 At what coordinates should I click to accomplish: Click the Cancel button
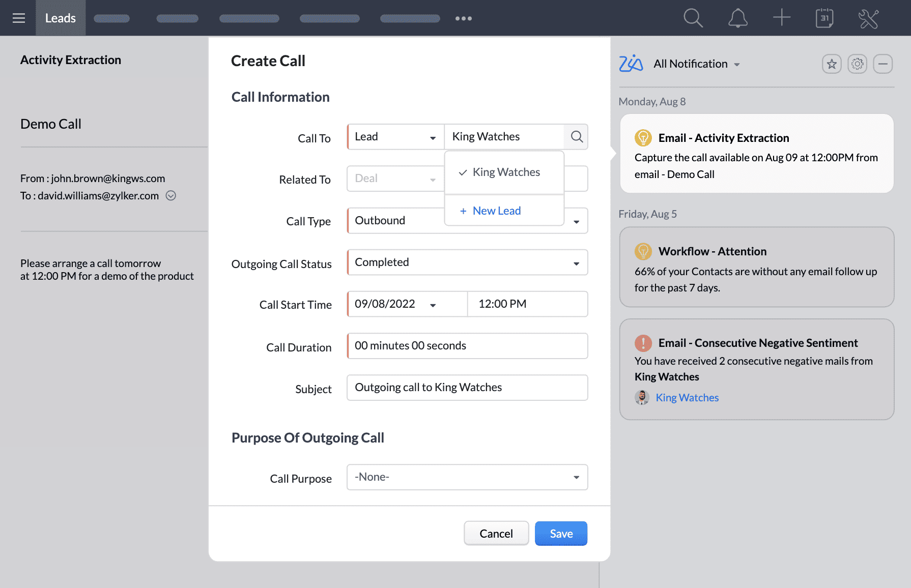point(496,534)
